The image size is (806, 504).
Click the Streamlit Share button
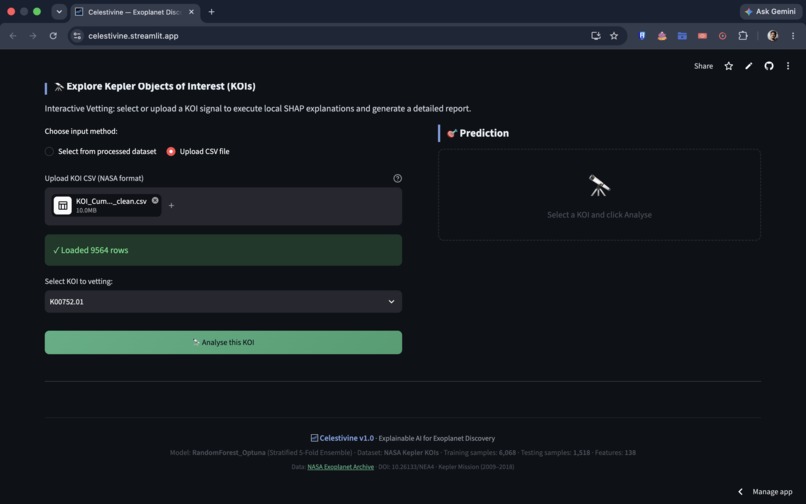tap(703, 66)
